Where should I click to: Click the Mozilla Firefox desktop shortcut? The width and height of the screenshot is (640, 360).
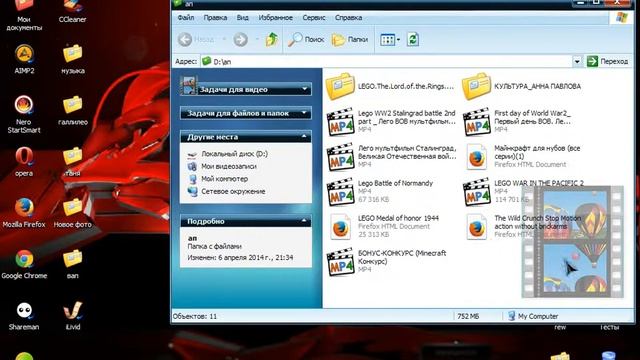click(24, 213)
